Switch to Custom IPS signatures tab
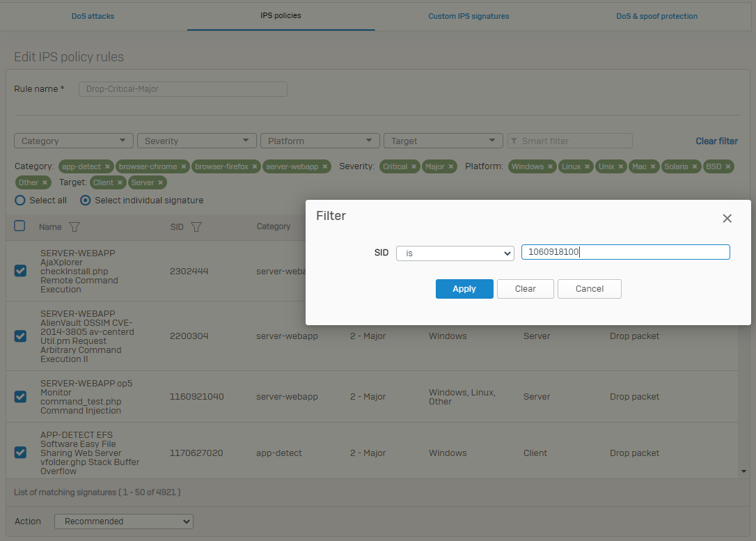 coord(468,16)
